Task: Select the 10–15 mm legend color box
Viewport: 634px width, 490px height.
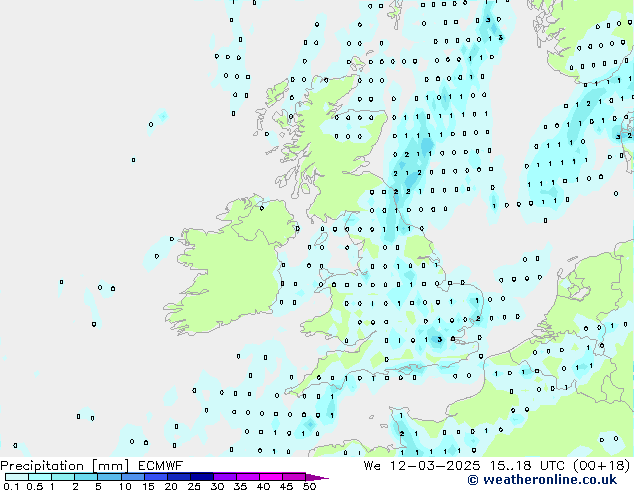Action: click(x=132, y=477)
